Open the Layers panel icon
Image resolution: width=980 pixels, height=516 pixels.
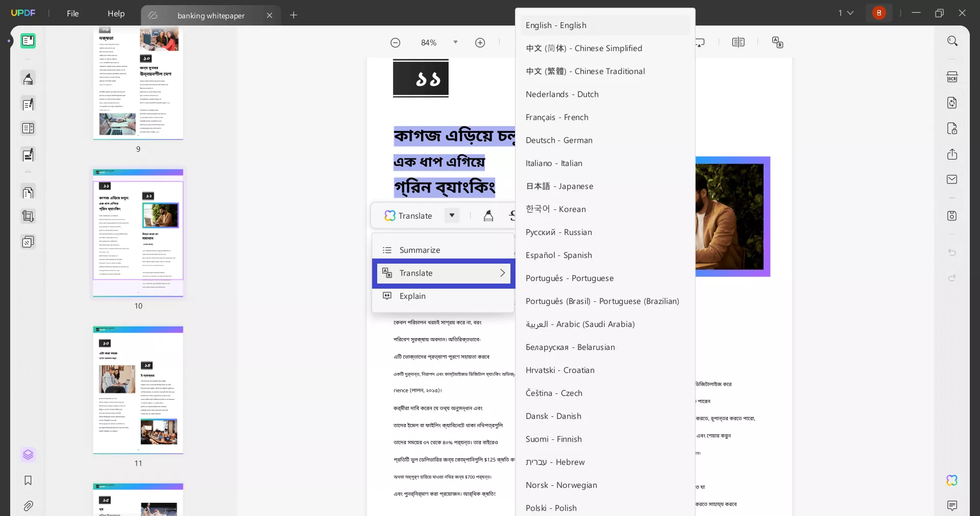[28, 455]
